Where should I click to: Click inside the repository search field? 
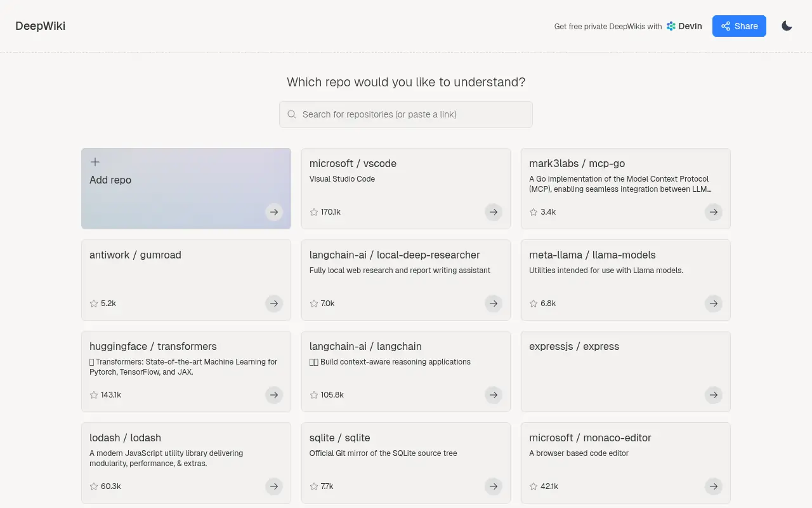[406, 114]
